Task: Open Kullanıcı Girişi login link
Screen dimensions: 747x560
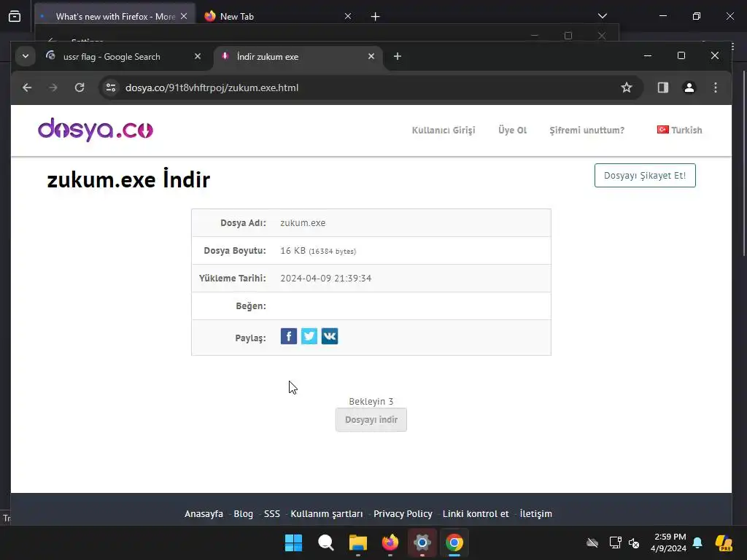Action: (444, 130)
